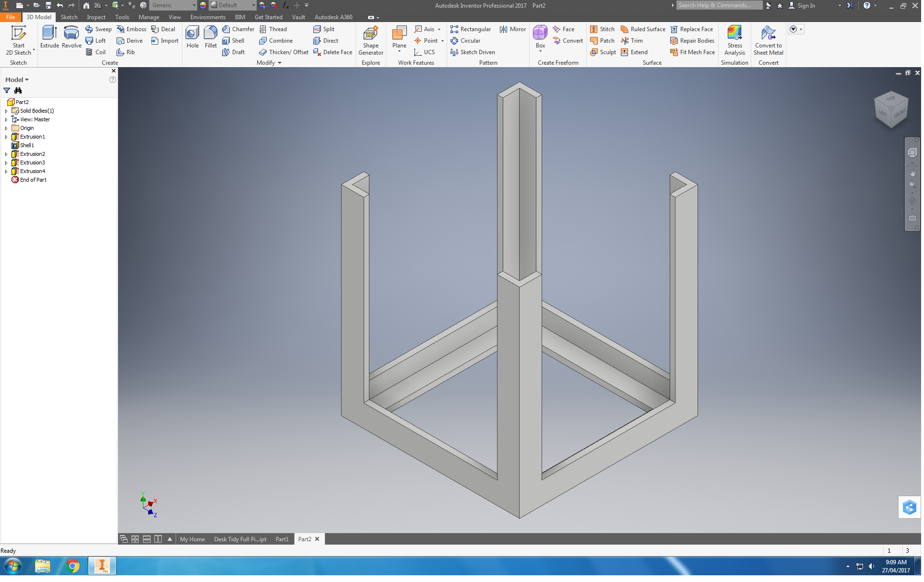
Task: Open the File menu
Action: (x=11, y=17)
